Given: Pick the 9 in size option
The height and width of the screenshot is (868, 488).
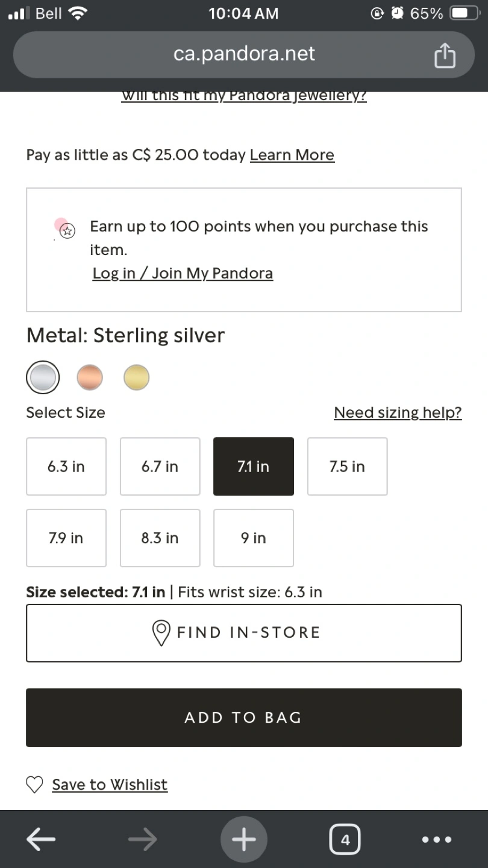Looking at the screenshot, I should (254, 538).
